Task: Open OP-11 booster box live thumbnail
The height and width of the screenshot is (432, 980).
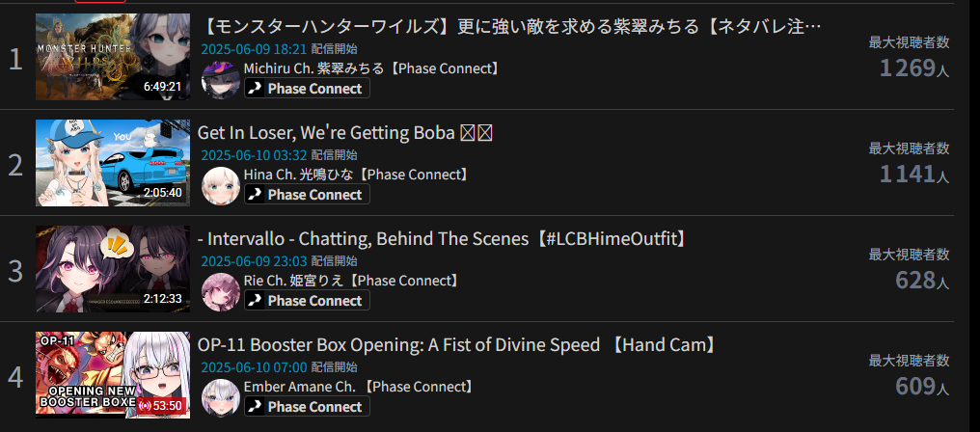Action: coord(113,375)
